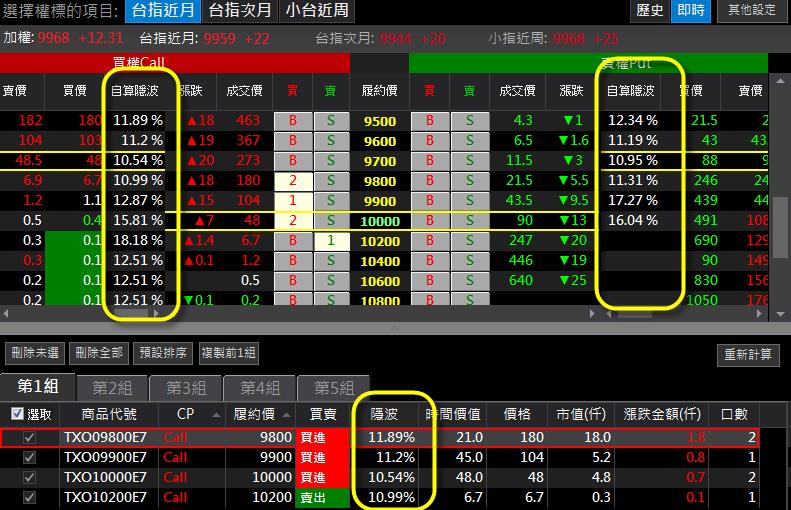Click call-side B cell showing 2 at 9800
The width and height of the screenshot is (791, 510).
tap(293, 181)
